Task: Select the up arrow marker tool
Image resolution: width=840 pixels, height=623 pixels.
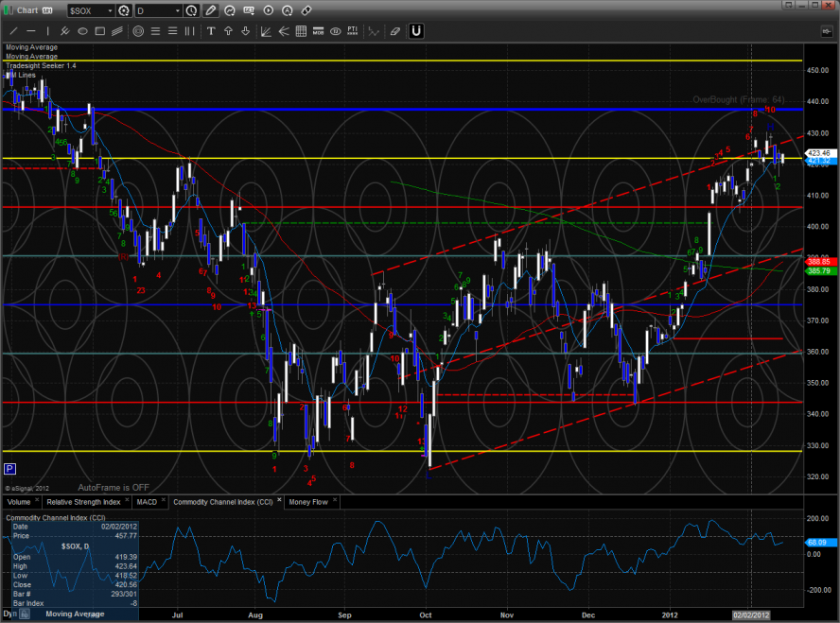Action: (x=228, y=31)
